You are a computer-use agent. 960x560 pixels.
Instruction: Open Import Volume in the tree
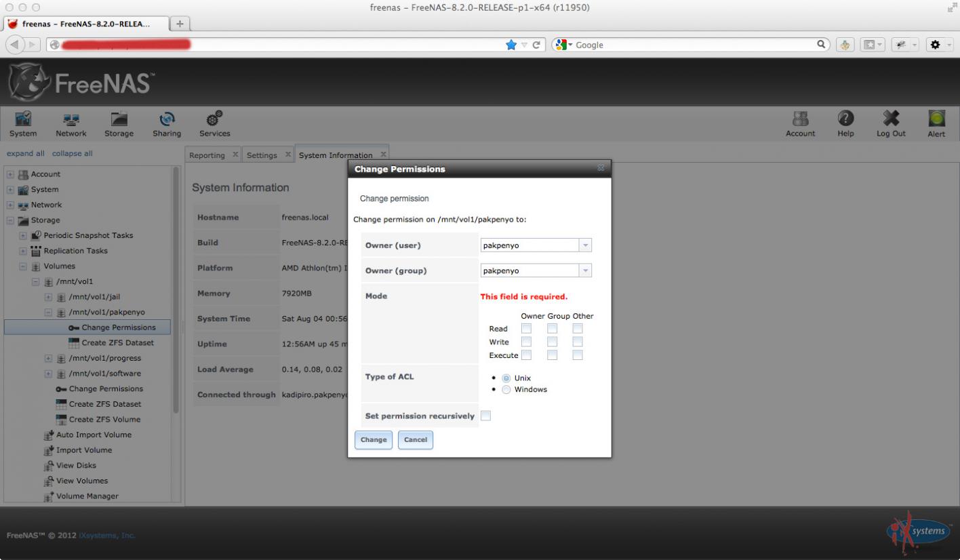pos(83,450)
